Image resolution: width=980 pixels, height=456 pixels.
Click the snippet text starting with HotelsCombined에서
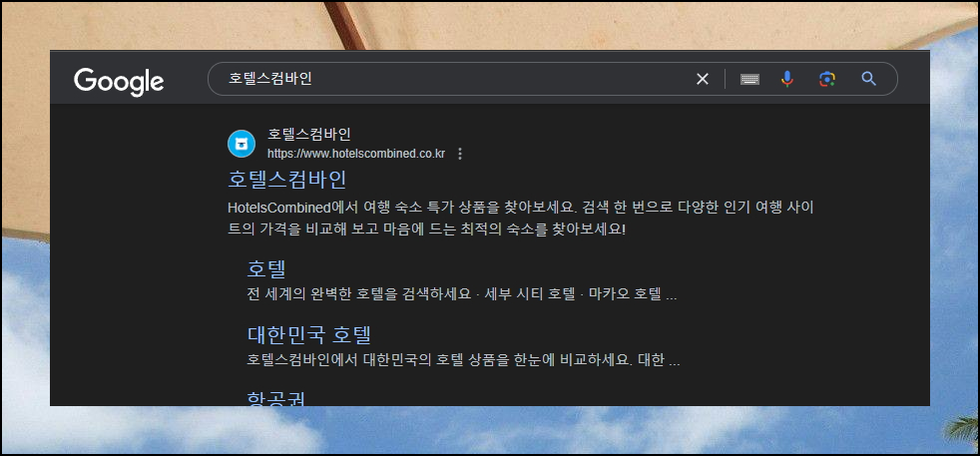tap(521, 218)
